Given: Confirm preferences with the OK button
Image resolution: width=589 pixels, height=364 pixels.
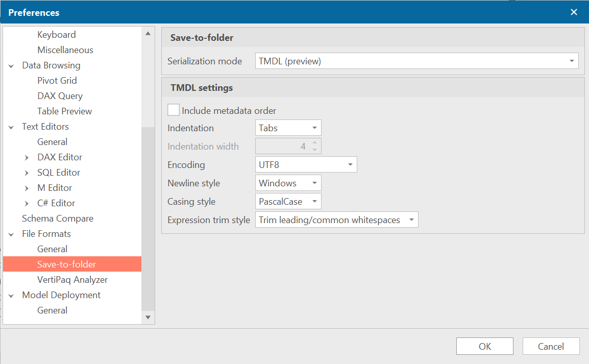Looking at the screenshot, I should tap(484, 346).
